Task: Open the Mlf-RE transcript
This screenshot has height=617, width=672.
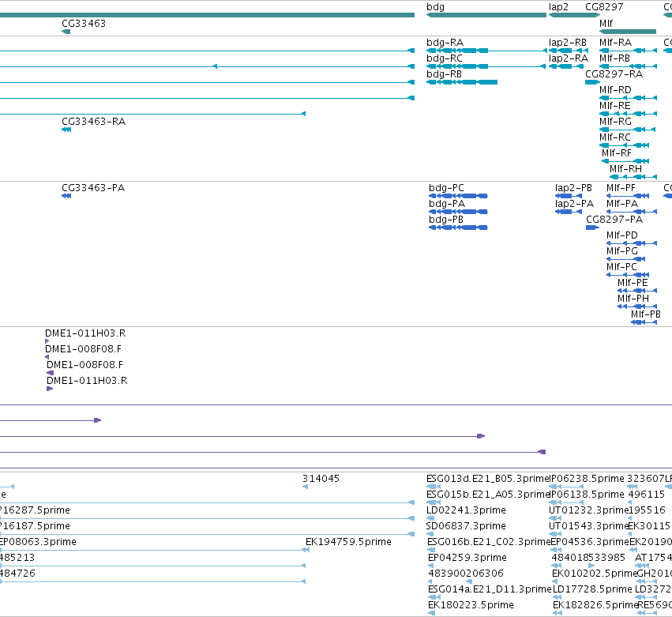Action: pyautogui.click(x=628, y=114)
